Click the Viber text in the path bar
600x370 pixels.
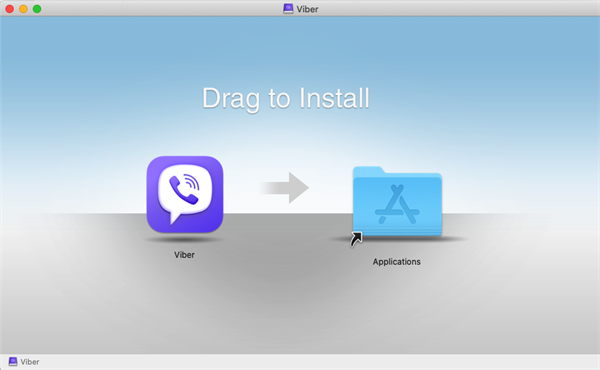click(x=30, y=362)
